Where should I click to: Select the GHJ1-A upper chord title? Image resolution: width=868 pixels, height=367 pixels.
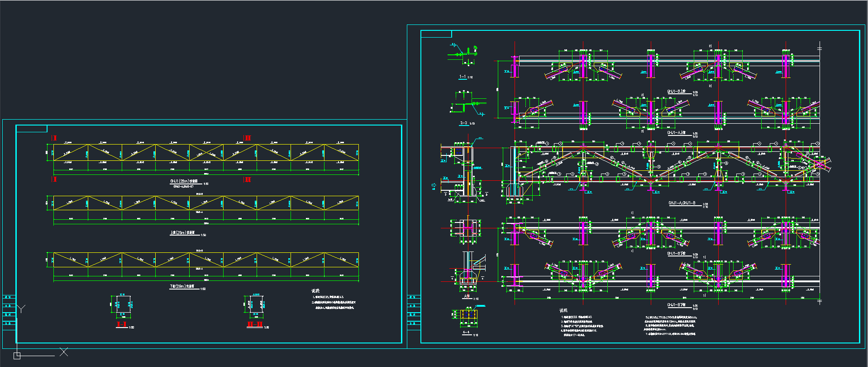[676, 133]
